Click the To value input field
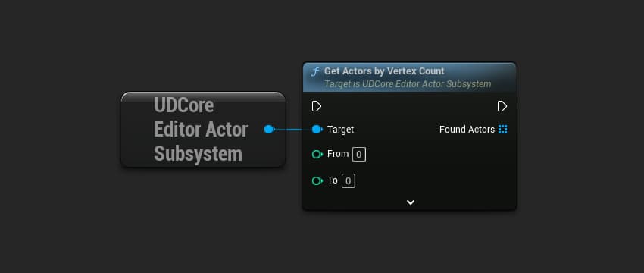This screenshot has height=273, width=644. tap(349, 181)
